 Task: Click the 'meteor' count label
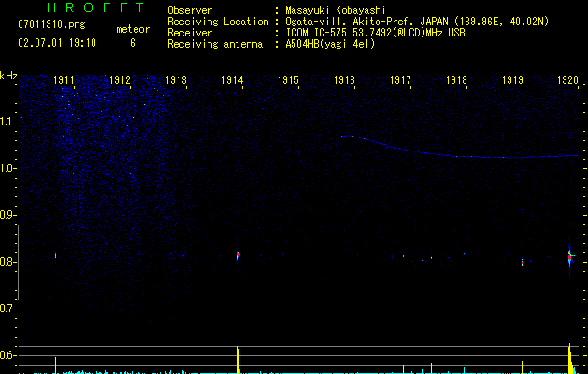click(x=133, y=29)
